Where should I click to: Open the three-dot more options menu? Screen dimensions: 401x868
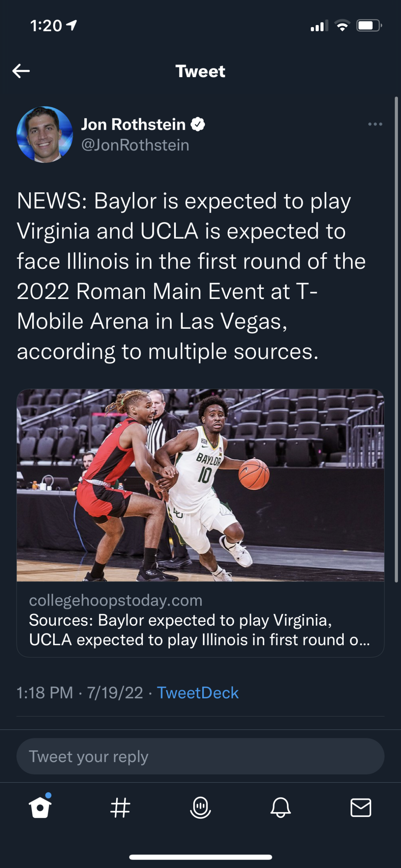pos(375,124)
